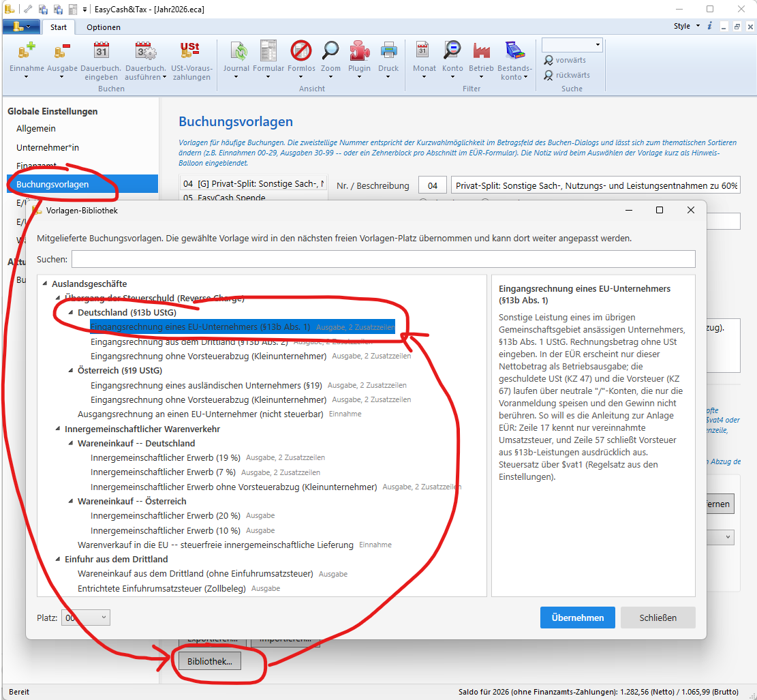Maximize the Vorlagen-Bibliothek dialog
Screen dimensions: 757x700
659,210
